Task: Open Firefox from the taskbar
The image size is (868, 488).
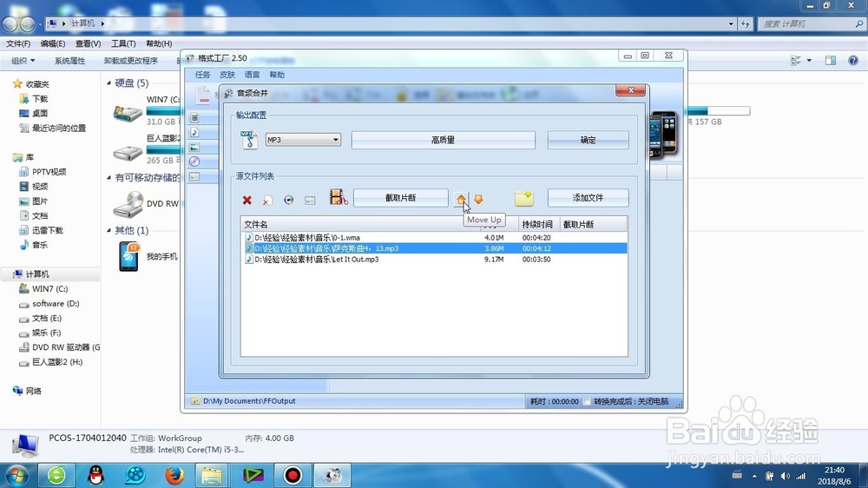Action: click(x=174, y=475)
